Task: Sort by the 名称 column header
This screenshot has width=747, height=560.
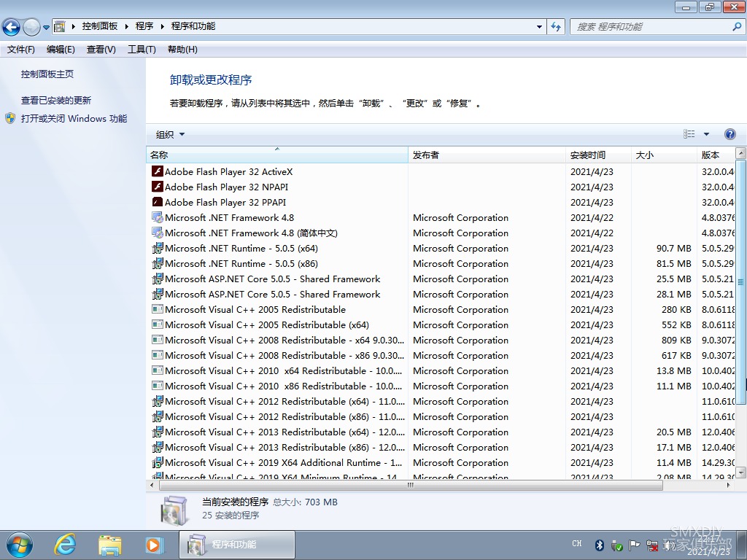Action: pyautogui.click(x=276, y=155)
